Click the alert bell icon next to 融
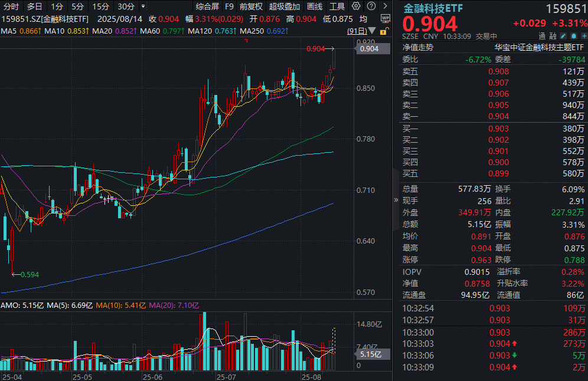The width and height of the screenshot is (588, 381). (x=574, y=36)
